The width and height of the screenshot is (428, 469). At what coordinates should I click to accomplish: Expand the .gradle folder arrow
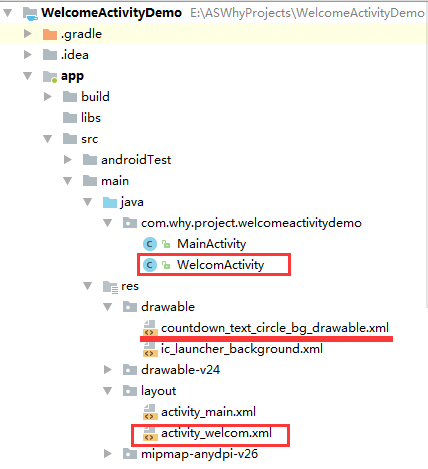click(x=28, y=34)
